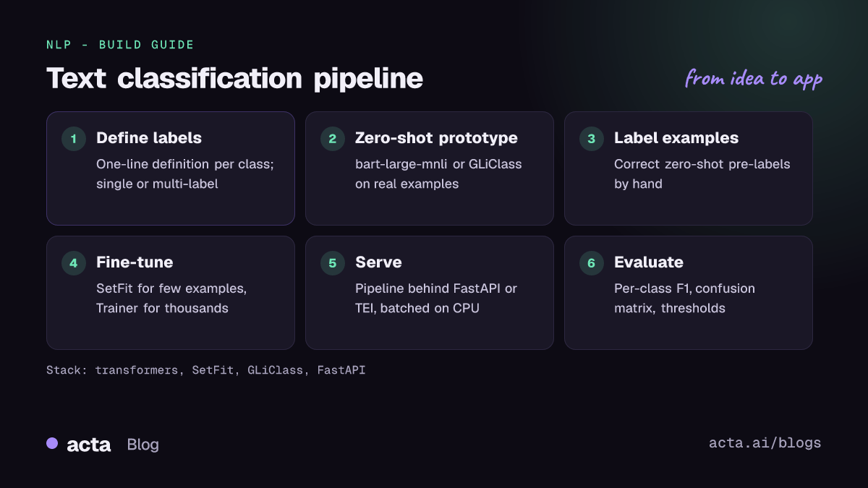The image size is (868, 488).
Task: Click the "Per-class F1, confusion matrix, thresholds" description
Action: point(684,299)
